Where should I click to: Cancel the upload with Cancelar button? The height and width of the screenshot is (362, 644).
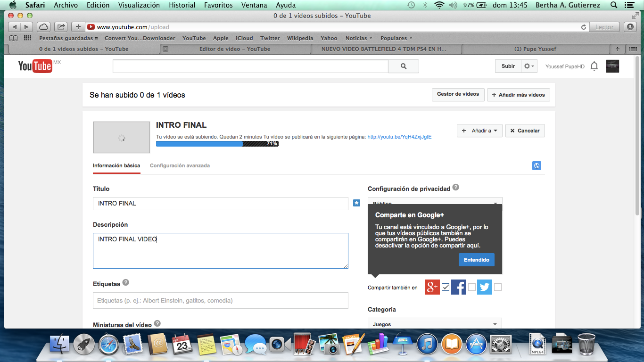(525, 131)
